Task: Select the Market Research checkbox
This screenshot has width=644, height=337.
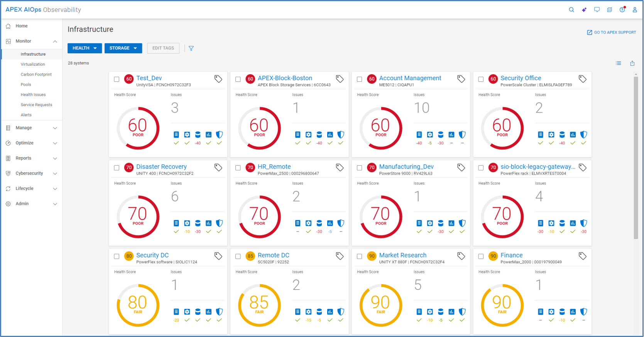Action: pyautogui.click(x=359, y=256)
